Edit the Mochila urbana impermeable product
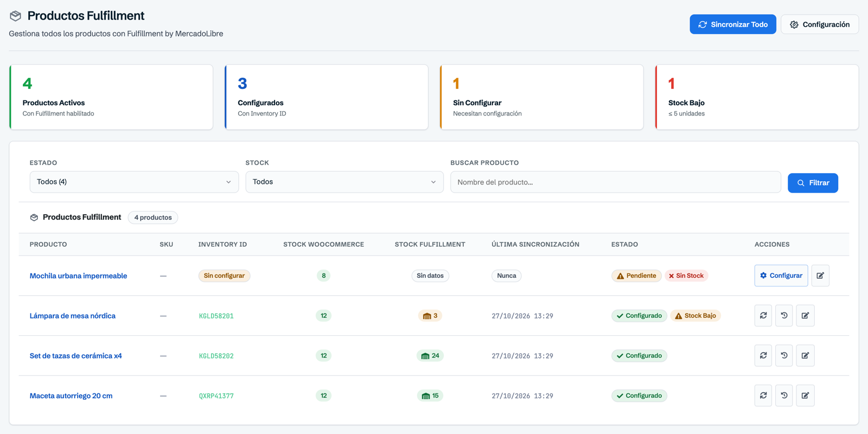868x434 pixels. click(820, 276)
